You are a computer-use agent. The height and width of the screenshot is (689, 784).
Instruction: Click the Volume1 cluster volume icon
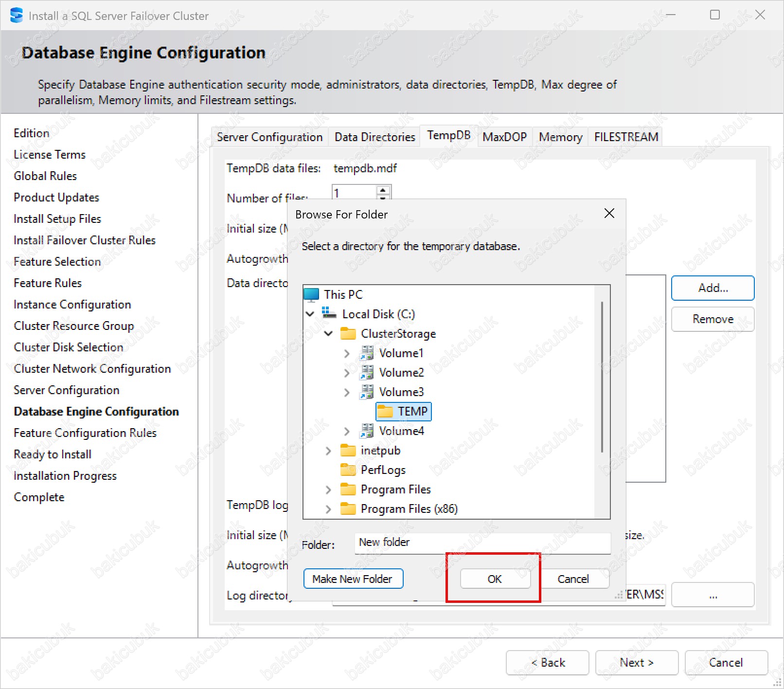(366, 353)
